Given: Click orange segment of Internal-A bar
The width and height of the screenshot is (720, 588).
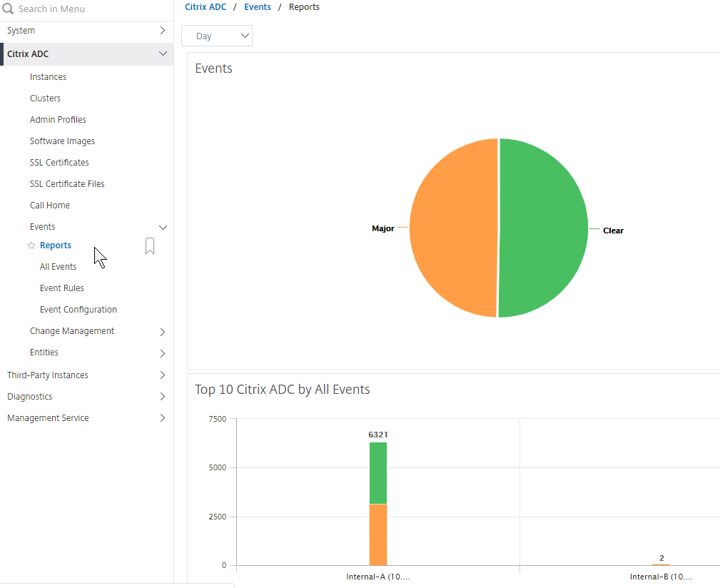Looking at the screenshot, I should coord(378,534).
